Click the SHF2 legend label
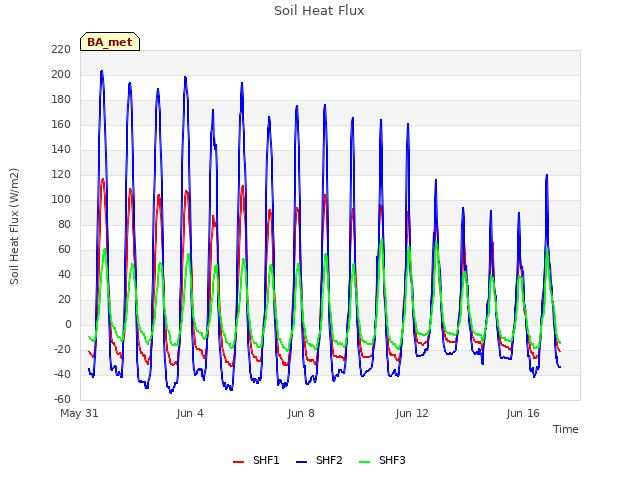This screenshot has height=480, width=640. tap(329, 460)
